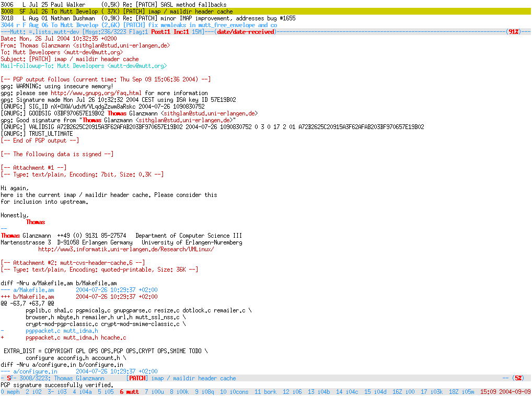Click 'Type: text/plain, Encoding: quoted-printable' line
This screenshot has height=396, width=532.
point(99,270)
